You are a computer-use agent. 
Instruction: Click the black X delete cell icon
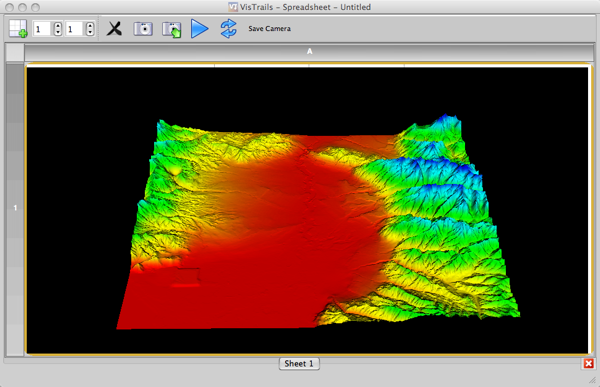click(x=114, y=29)
